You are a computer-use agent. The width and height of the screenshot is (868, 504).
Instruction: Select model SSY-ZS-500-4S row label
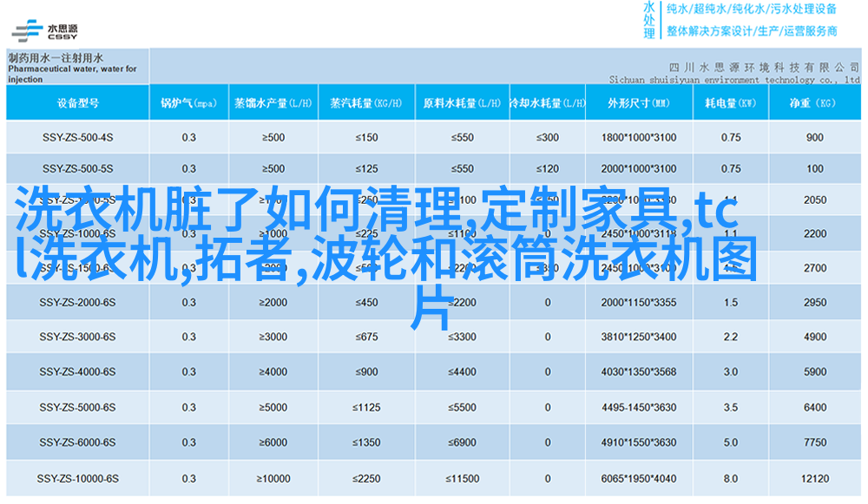coord(77,137)
